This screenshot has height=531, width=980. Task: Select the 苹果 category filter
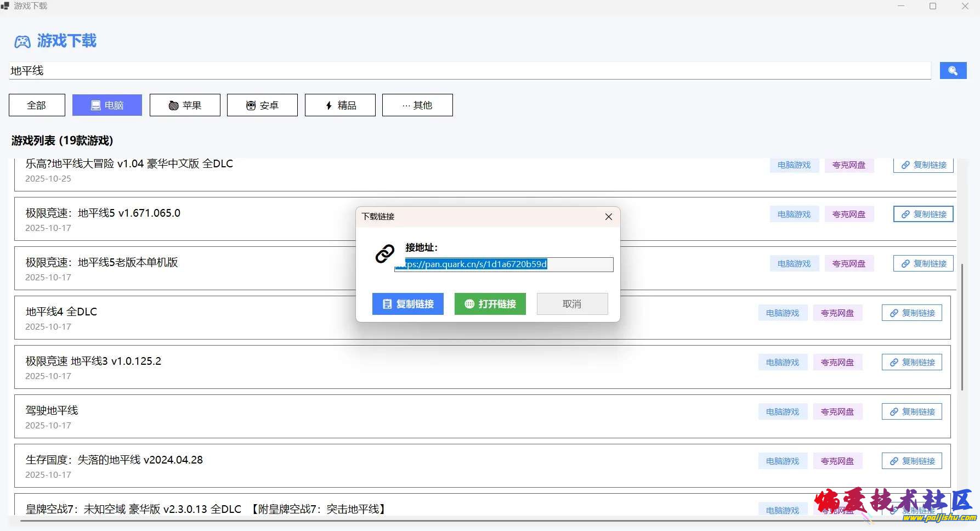tap(185, 105)
